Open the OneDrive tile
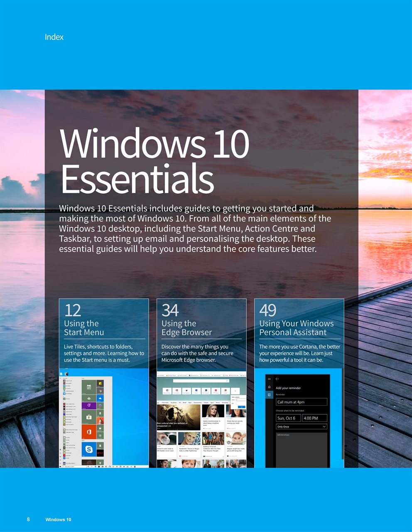Image resolution: width=412 pixels, height=532 pixels. pos(100,399)
